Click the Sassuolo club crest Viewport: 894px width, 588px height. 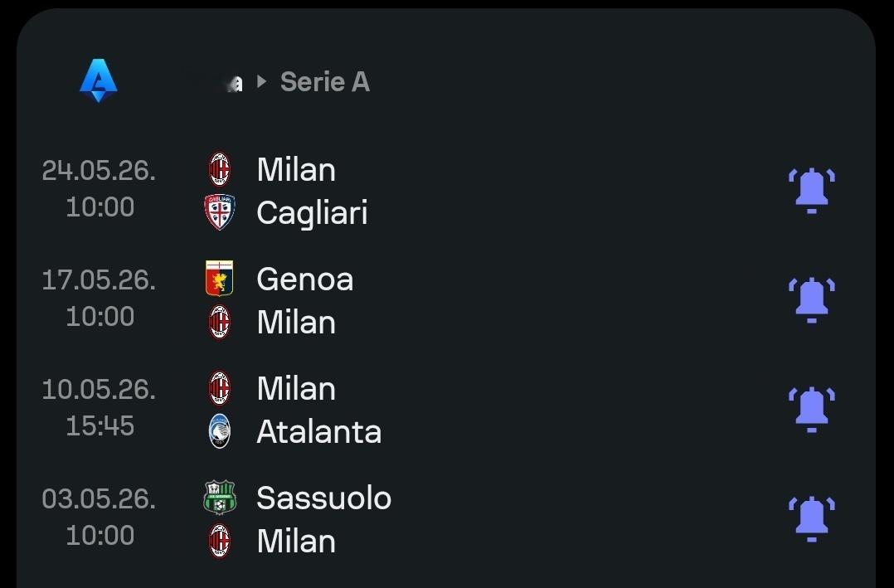[x=220, y=498]
